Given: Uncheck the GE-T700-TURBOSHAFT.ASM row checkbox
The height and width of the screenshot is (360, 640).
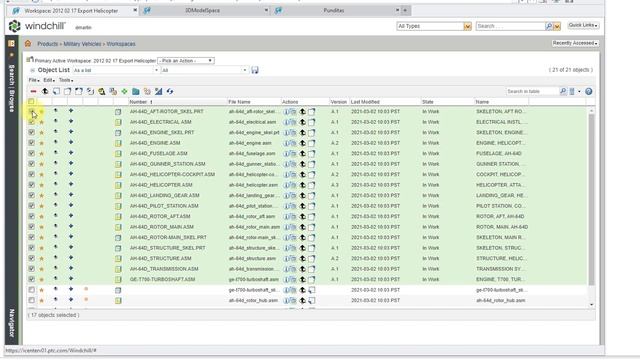Looking at the screenshot, I should pyautogui.click(x=31, y=279).
